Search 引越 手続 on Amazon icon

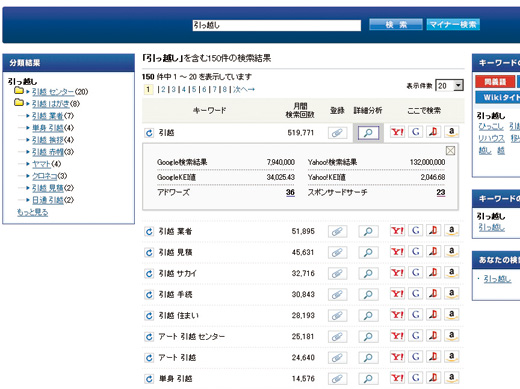click(x=452, y=294)
